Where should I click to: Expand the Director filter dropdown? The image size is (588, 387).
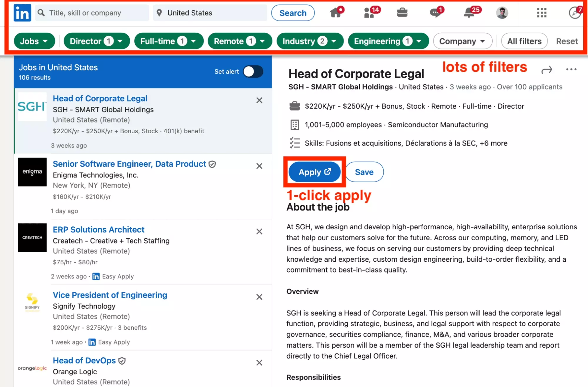click(96, 41)
